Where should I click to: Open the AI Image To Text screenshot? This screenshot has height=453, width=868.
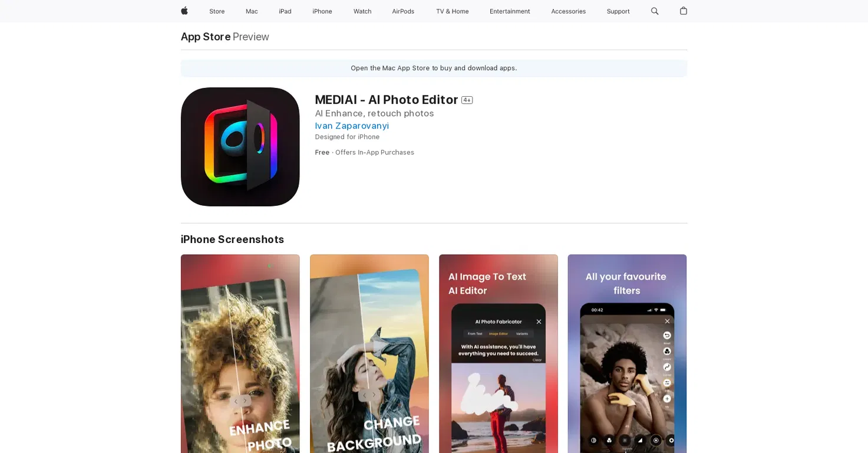(499, 354)
